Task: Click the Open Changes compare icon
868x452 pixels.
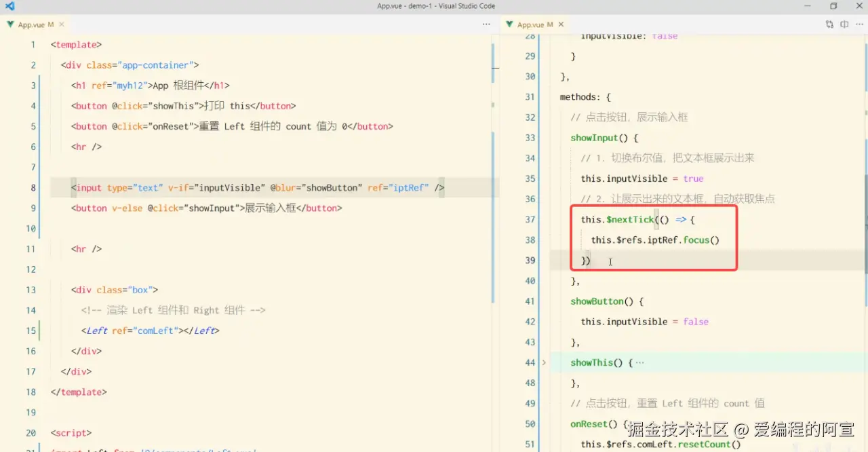Action: coord(829,24)
